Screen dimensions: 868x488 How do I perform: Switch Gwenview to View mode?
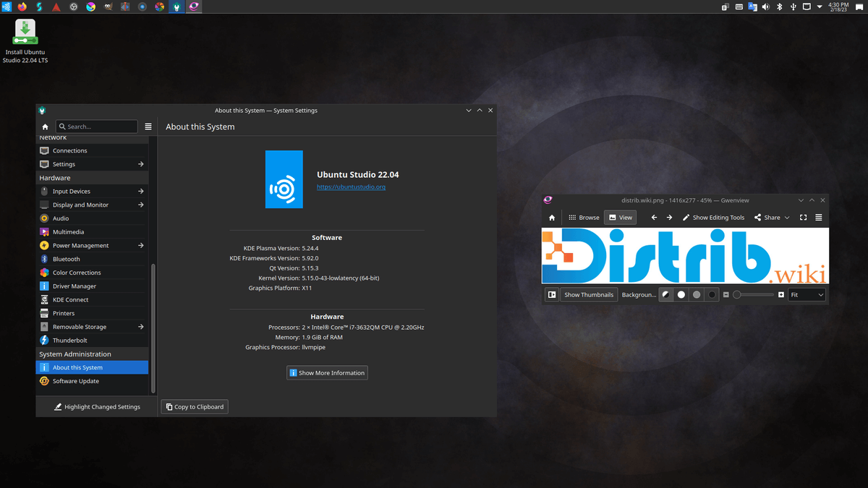(x=620, y=217)
